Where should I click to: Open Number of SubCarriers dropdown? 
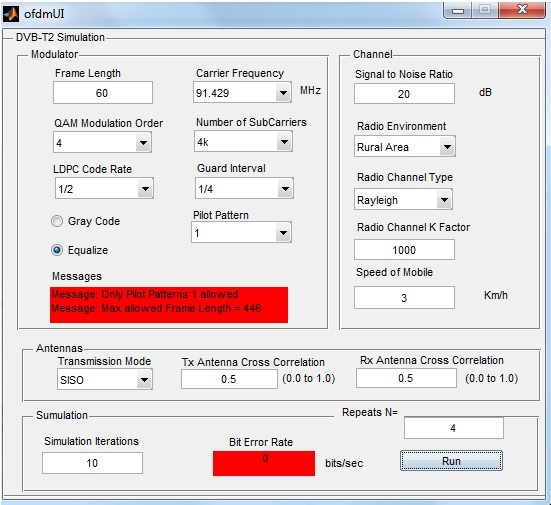click(243, 142)
